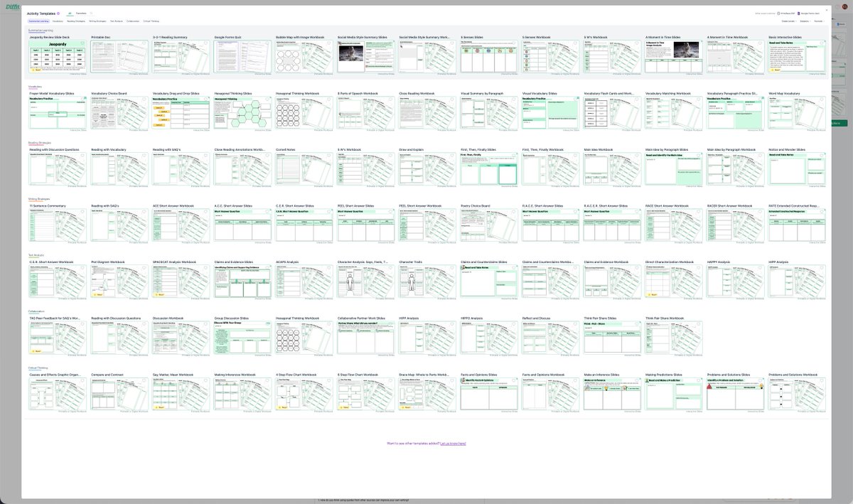Viewport: 853px width, 504px height.
Task: Open the Think Pair Share Slides thumbnail
Action: (613, 338)
